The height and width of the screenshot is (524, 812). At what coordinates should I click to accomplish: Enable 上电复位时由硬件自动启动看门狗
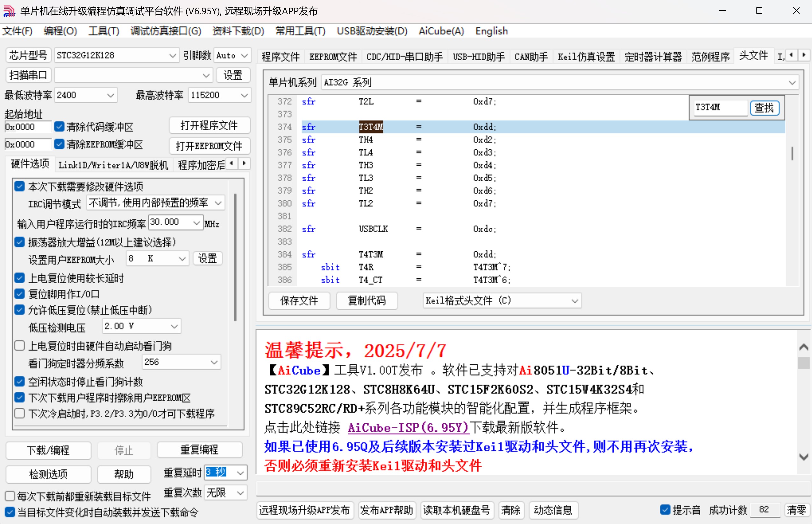click(x=20, y=346)
